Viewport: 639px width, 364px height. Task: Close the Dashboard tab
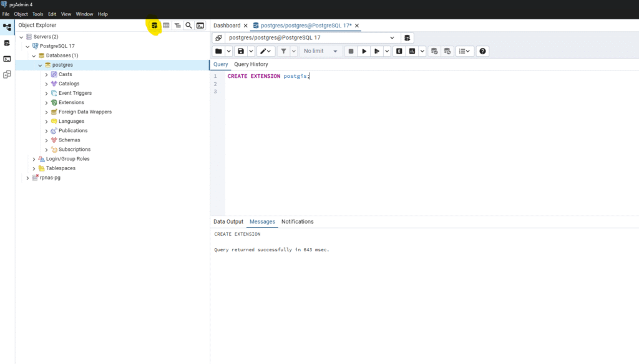point(245,26)
